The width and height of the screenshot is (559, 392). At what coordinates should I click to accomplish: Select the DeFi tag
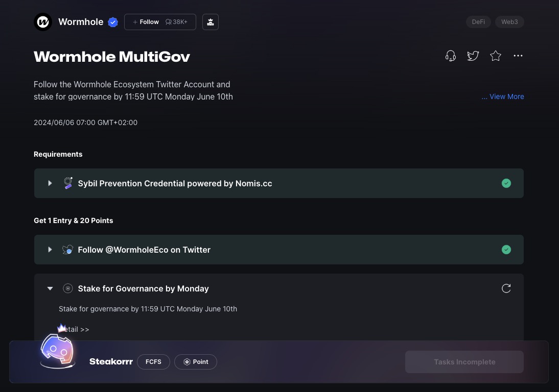click(x=478, y=22)
